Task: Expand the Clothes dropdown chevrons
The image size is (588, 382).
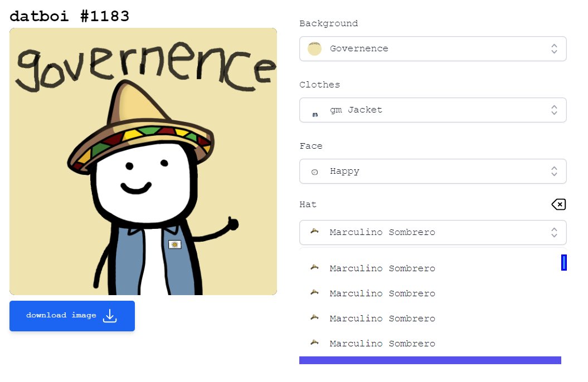Action: [x=554, y=110]
